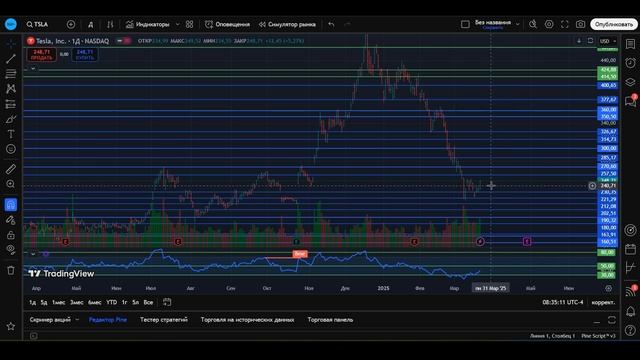Open the quick search magnifier icon

click(533, 24)
